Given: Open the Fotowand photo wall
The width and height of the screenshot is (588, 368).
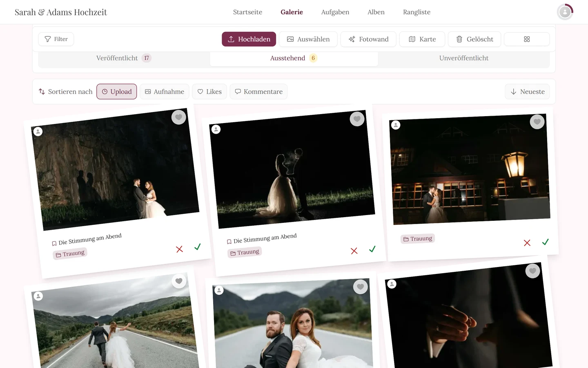Looking at the screenshot, I should (368, 39).
